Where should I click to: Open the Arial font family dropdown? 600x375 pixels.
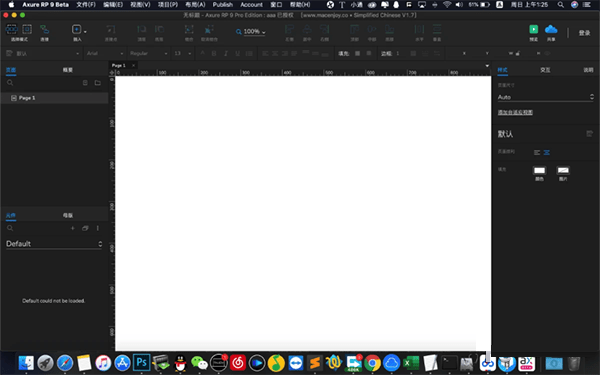[104, 53]
